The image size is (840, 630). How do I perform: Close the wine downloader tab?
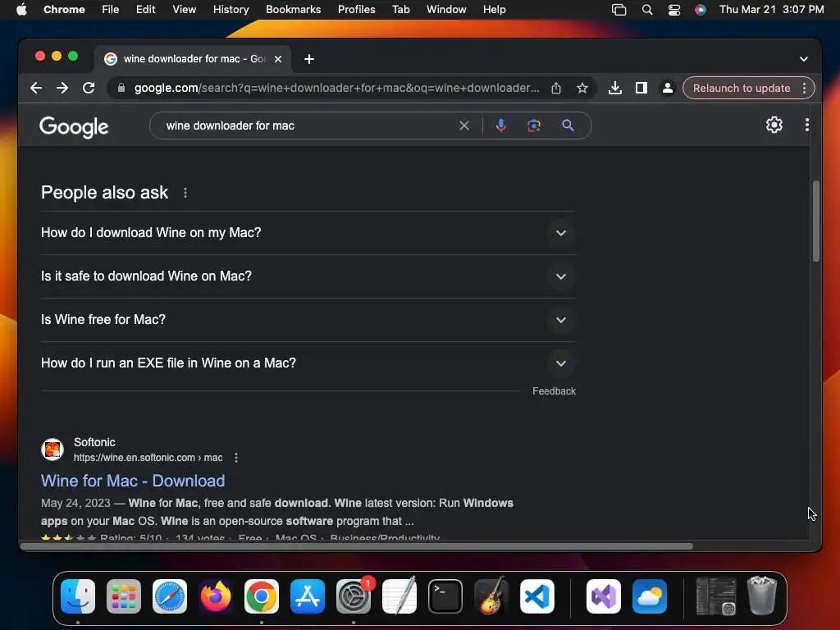(278, 59)
